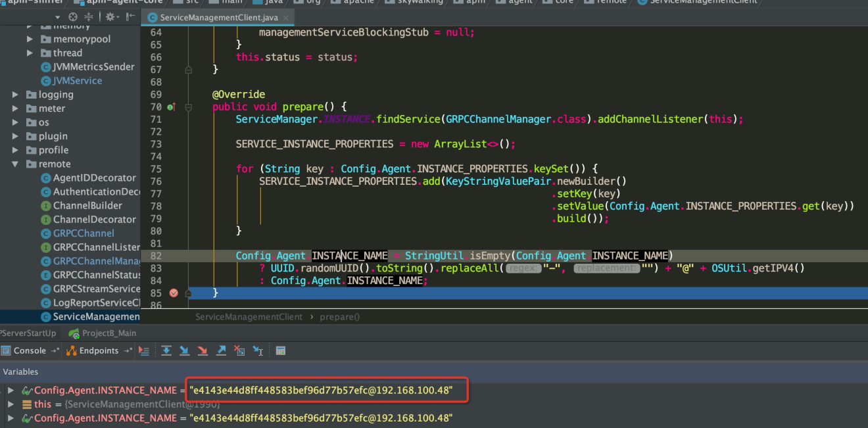Viewport: 868px width, 428px height.
Task: Click the logging folder icon
Action: 31,95
